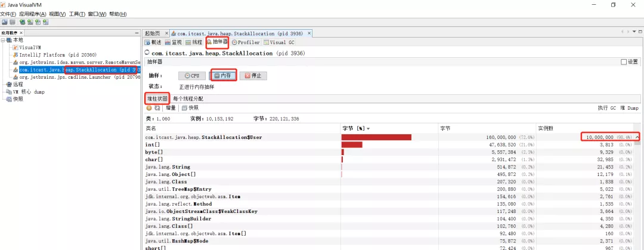
Task: Click the refresh results icon beside 增量
Action: [x=157, y=108]
